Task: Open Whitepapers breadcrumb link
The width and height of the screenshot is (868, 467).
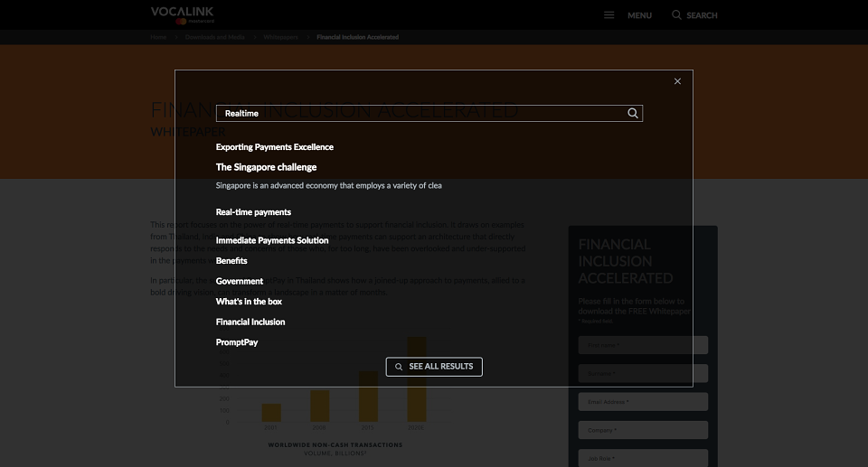Action: (280, 37)
